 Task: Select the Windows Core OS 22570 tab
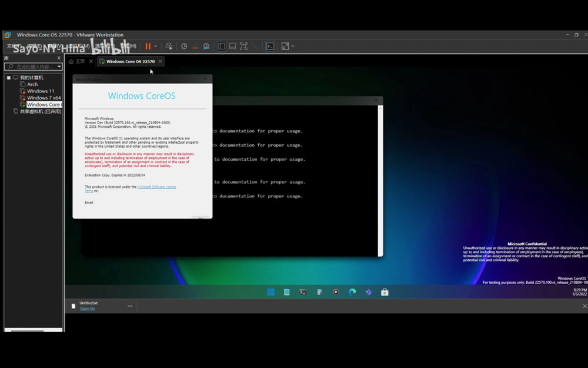[x=130, y=61]
